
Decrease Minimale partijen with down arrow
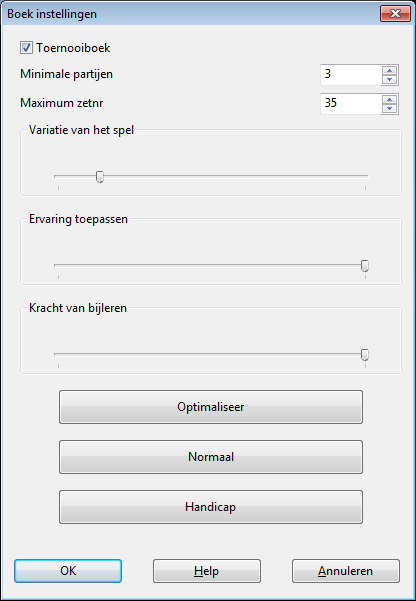(x=390, y=79)
